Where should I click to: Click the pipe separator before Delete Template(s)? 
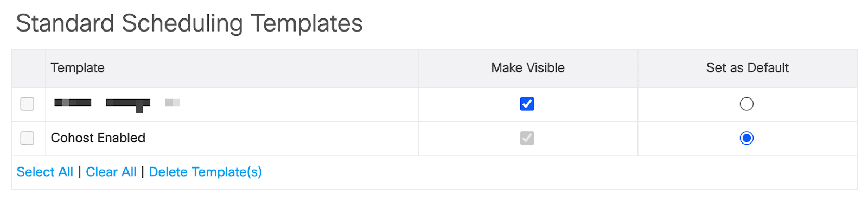[x=143, y=172]
